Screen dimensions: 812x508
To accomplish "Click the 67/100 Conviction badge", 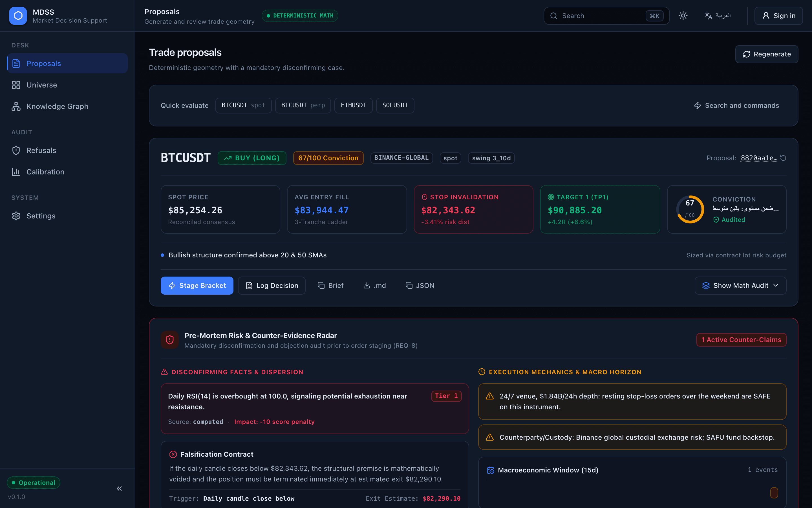I will [328, 158].
